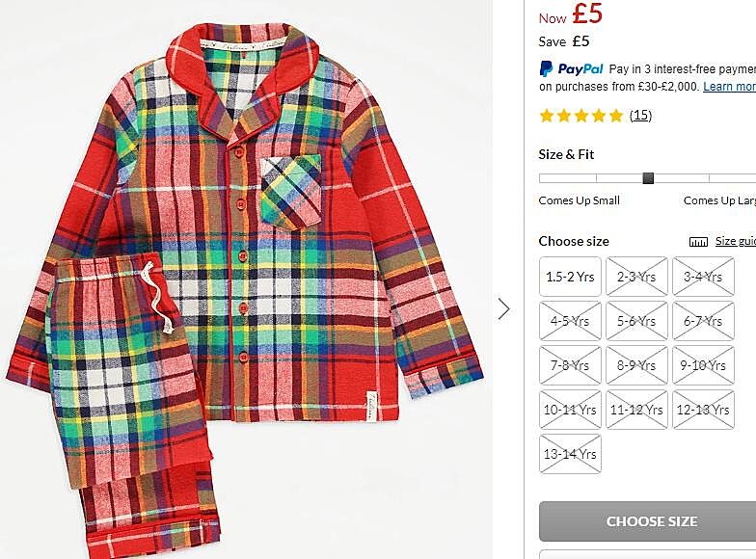The image size is (756, 559).
Task: Click the Size & Fit slider marker
Action: pyautogui.click(x=648, y=178)
